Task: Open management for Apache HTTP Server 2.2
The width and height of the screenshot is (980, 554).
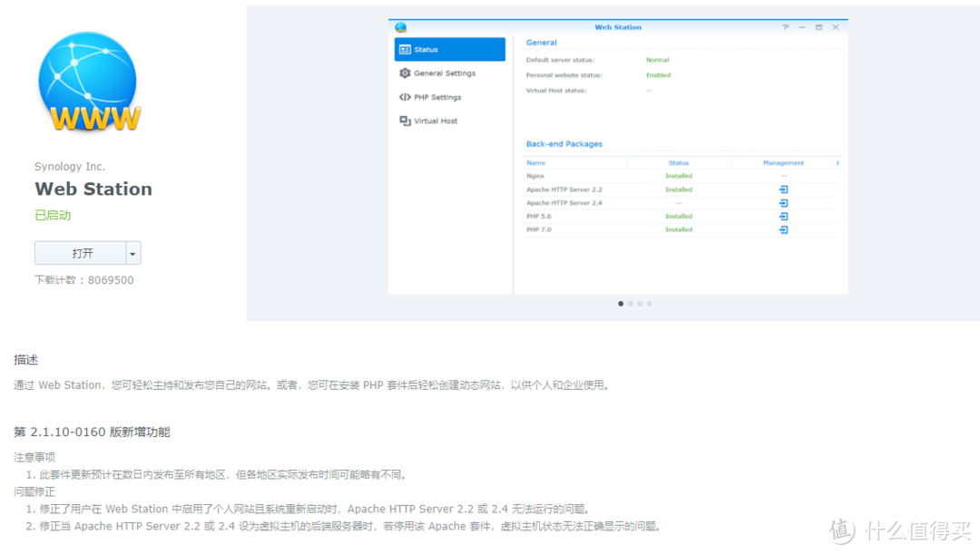Action: (783, 190)
